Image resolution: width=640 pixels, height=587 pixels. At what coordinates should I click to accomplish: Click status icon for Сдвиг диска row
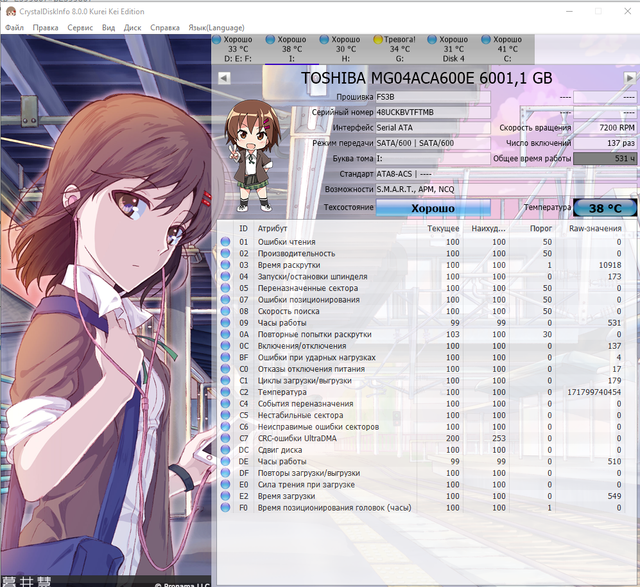pos(225,450)
